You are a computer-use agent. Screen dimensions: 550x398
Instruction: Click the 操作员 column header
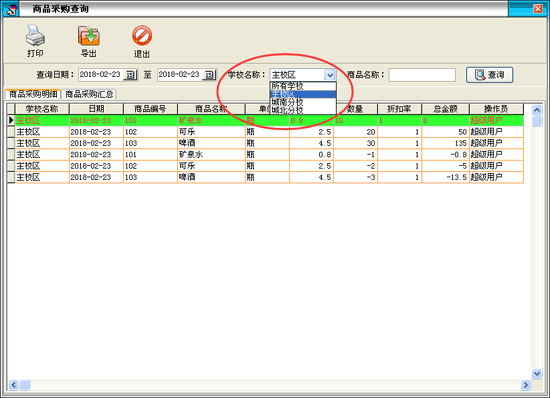click(x=496, y=109)
